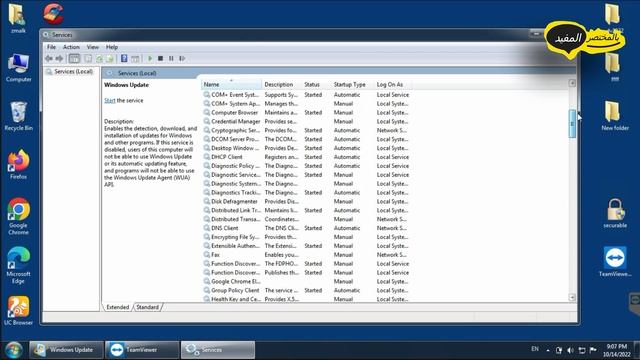Select the Encrypting File Sy... service row
The image size is (640, 360).
[306, 237]
